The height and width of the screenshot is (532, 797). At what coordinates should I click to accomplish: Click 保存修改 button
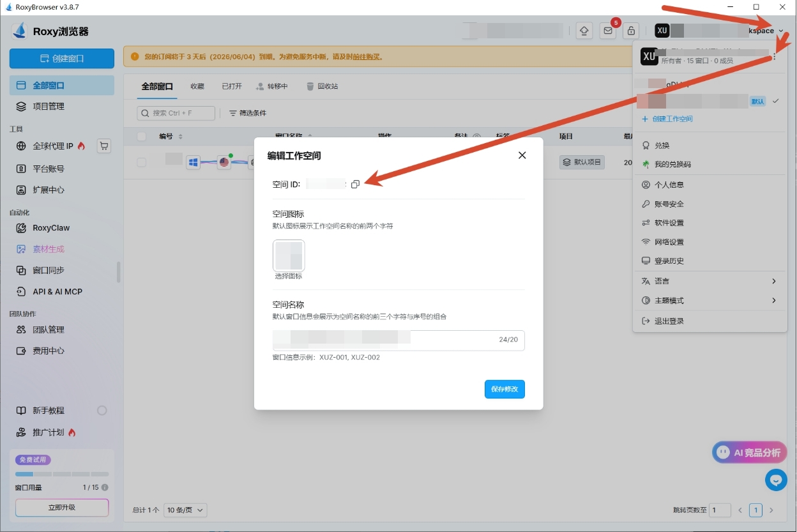pos(505,389)
